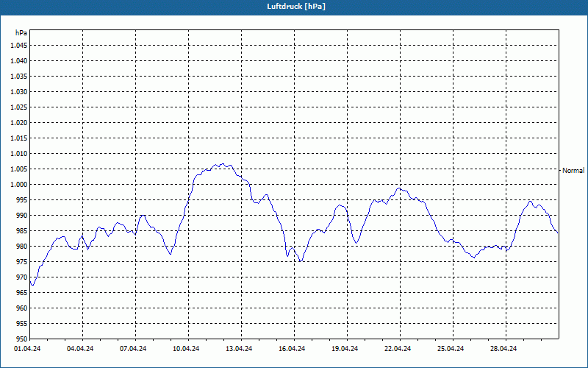Click the curve peak at 22.04.24
The image size is (588, 368).
click(x=399, y=188)
